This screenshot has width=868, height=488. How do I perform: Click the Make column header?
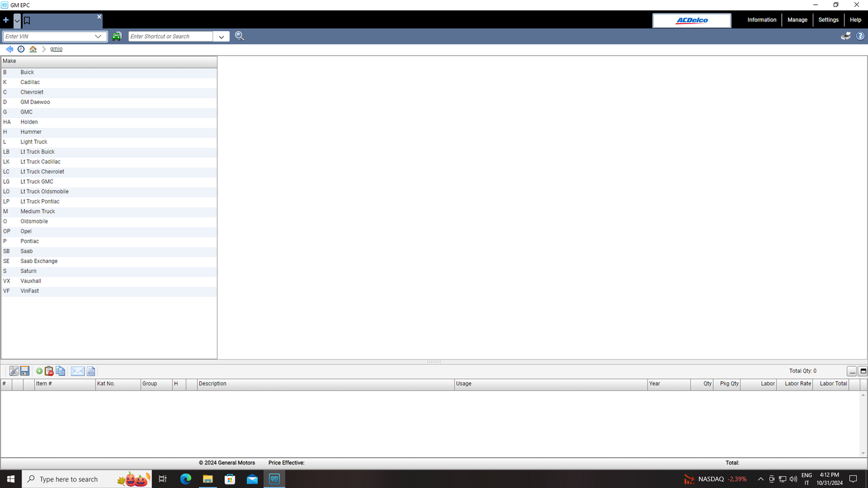tap(109, 61)
